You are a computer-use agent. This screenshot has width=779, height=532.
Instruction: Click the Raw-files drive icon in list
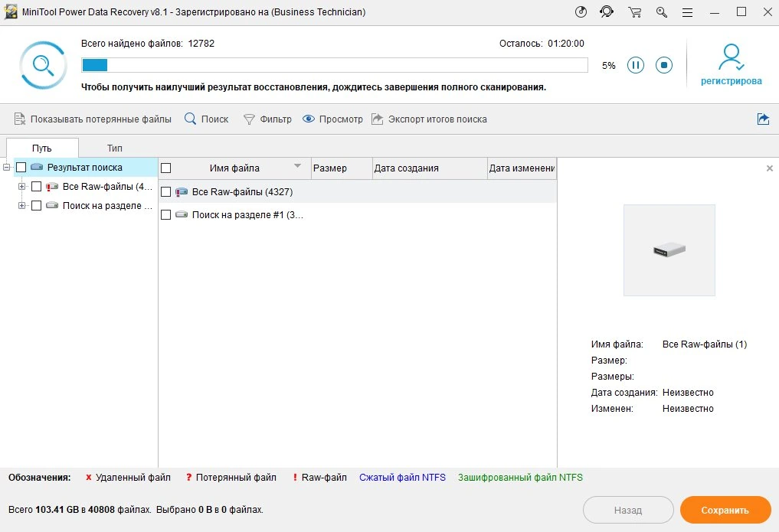click(x=182, y=191)
